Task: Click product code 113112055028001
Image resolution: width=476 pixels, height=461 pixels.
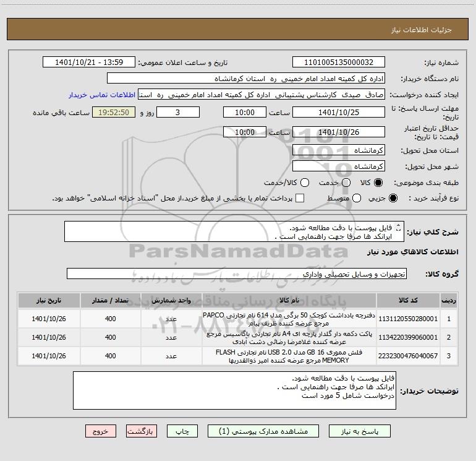Action: coord(408,319)
